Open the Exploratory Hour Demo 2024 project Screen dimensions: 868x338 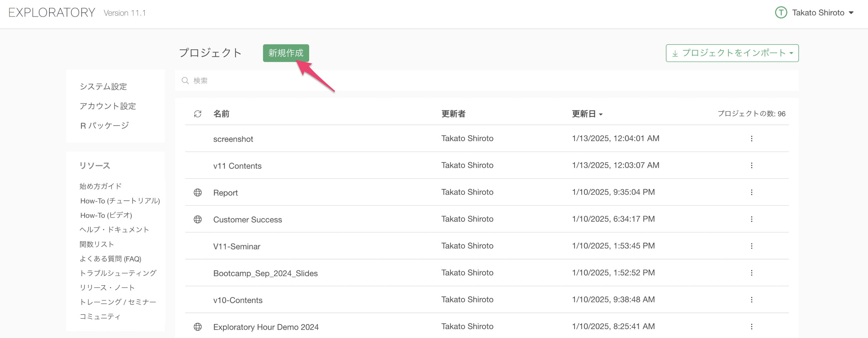click(266, 327)
